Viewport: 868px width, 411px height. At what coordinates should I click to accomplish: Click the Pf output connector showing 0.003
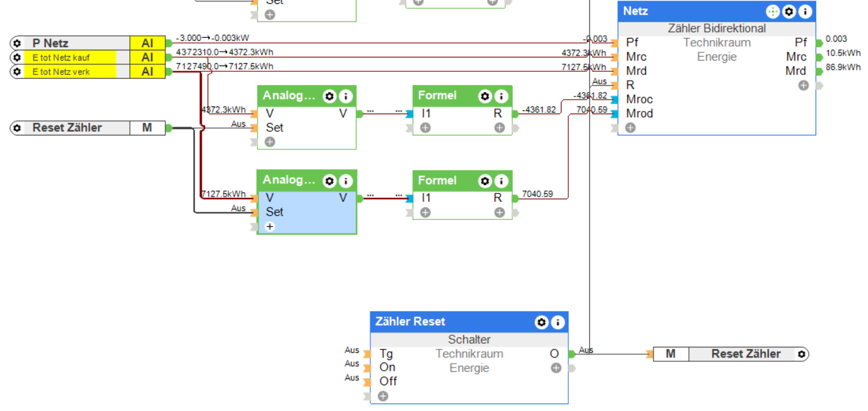click(819, 43)
